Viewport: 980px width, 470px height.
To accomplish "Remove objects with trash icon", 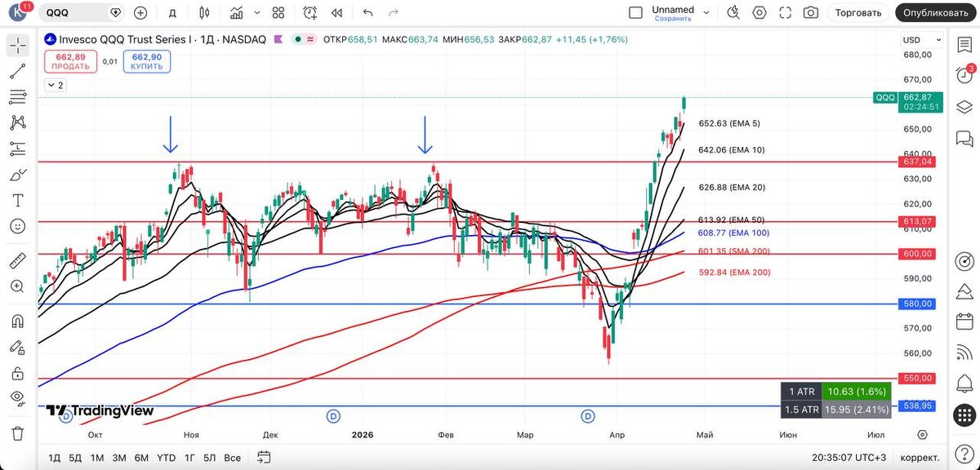I will tap(18, 432).
